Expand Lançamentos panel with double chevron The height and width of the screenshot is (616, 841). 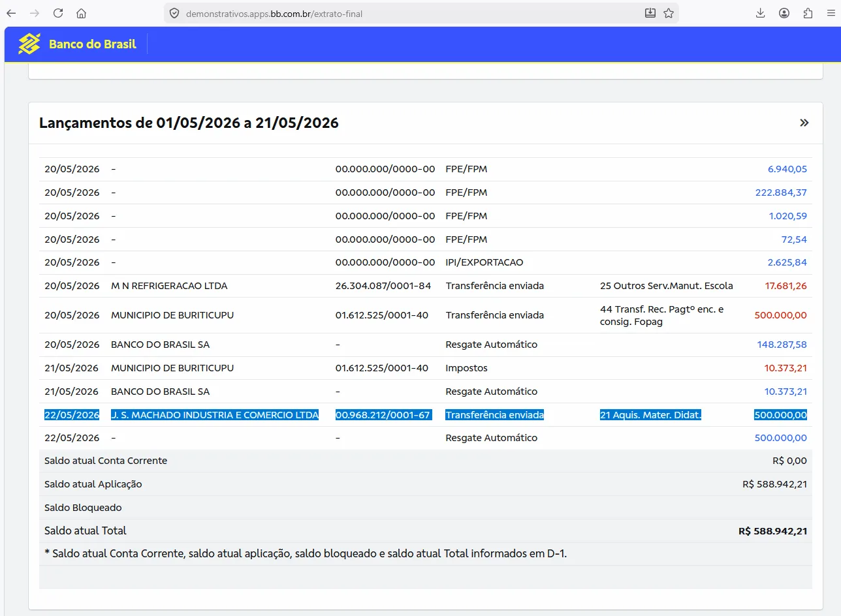(804, 123)
